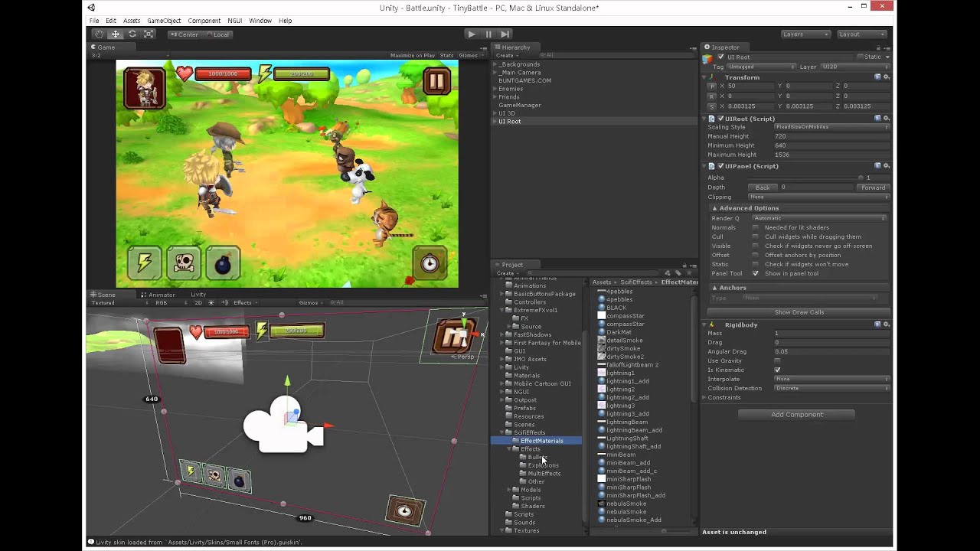This screenshot has width=980, height=551.
Task: Uncheck Show in panel tool
Action: coord(756,274)
